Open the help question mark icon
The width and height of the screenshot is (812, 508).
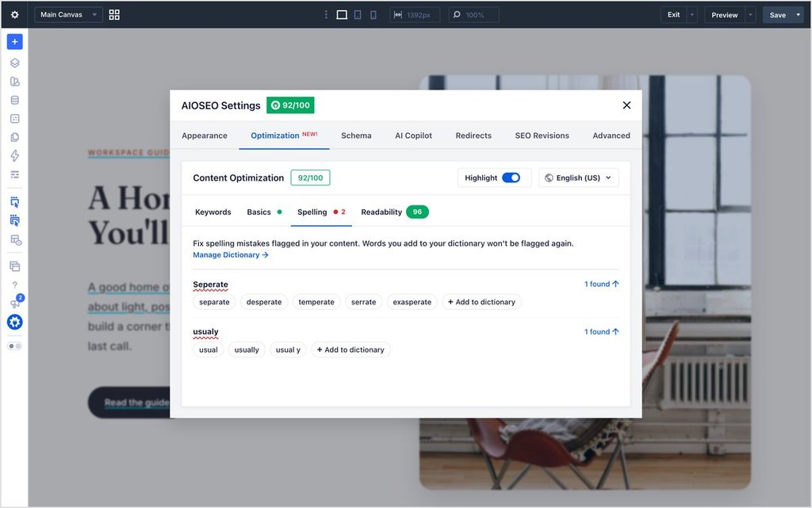(14, 285)
